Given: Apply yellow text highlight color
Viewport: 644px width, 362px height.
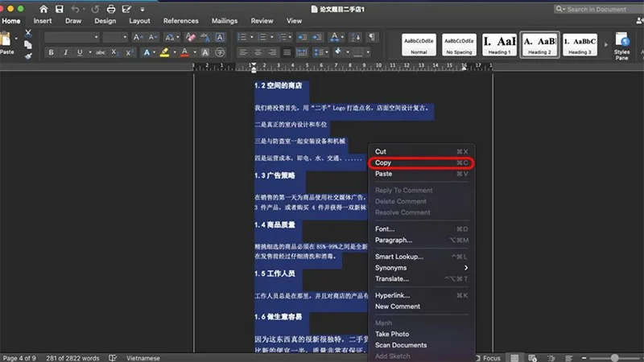Looking at the screenshot, I should [165, 52].
